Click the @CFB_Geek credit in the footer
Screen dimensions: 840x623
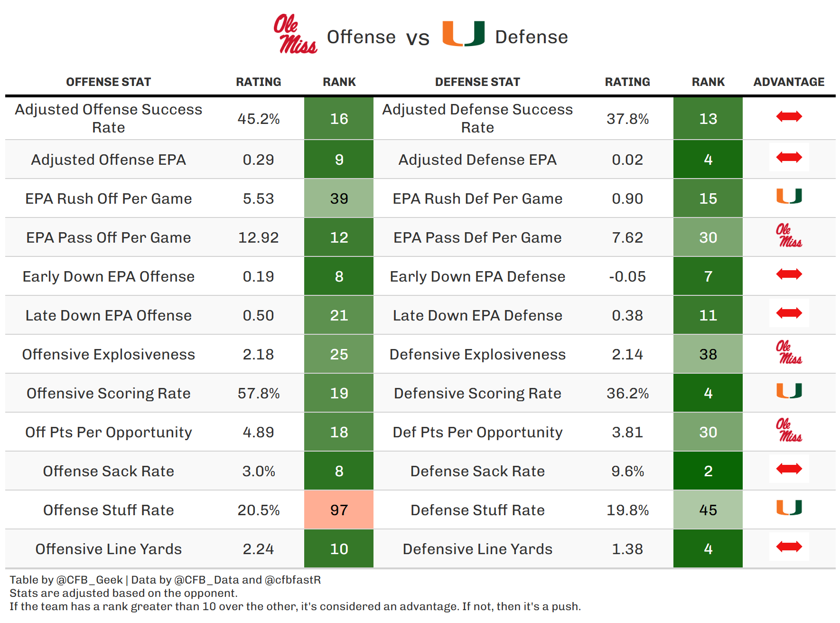coord(89,580)
